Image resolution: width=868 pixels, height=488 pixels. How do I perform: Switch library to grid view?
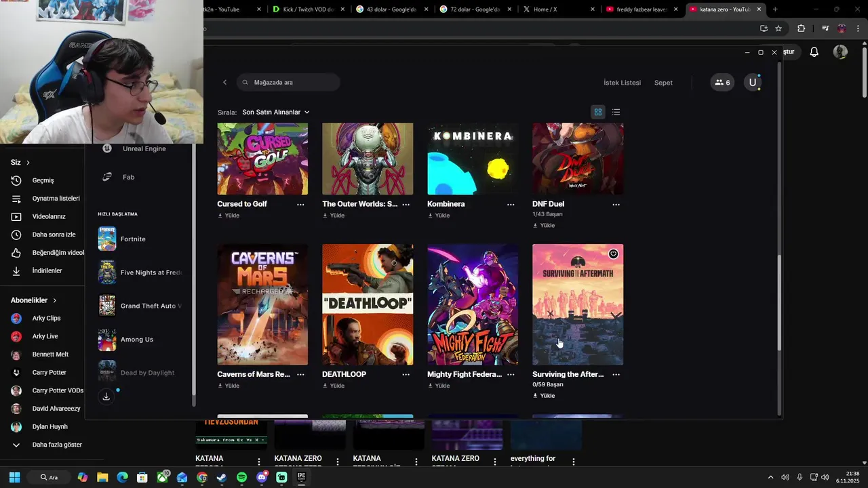click(x=598, y=112)
